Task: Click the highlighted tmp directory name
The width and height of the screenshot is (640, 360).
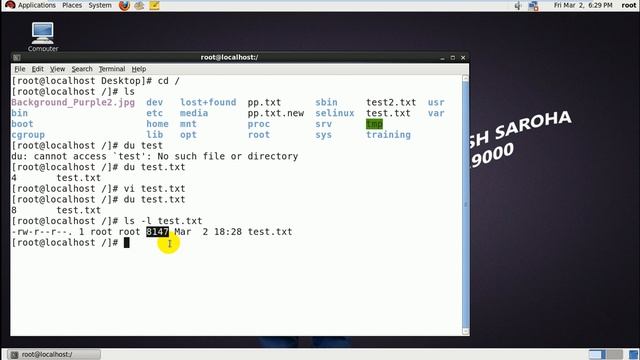Action: point(374,124)
